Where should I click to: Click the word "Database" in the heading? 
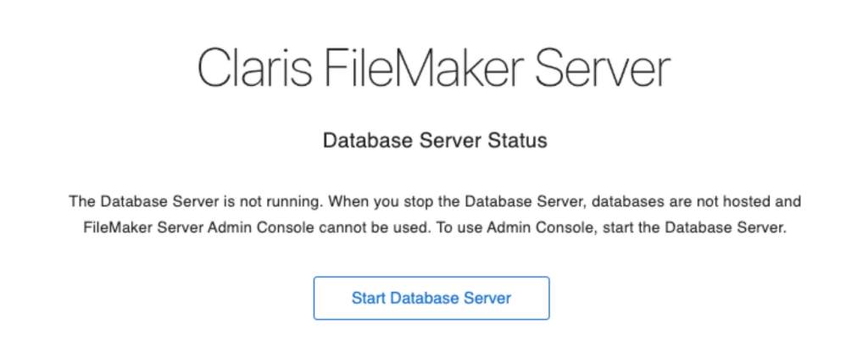click(363, 141)
